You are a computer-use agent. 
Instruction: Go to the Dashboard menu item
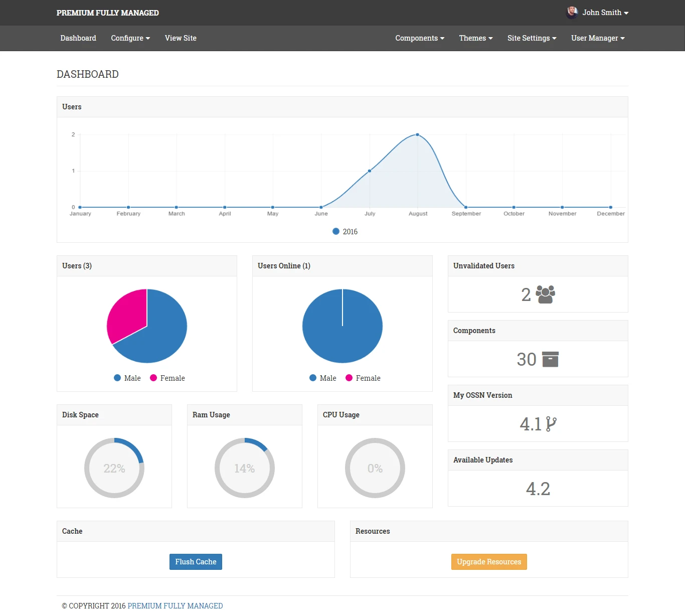pyautogui.click(x=78, y=38)
